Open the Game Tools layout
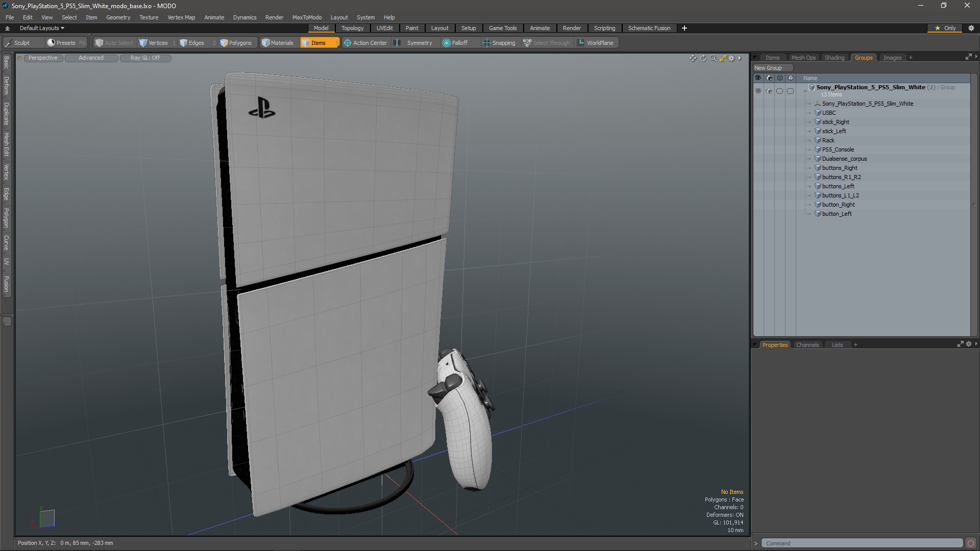The image size is (980, 551). (503, 28)
